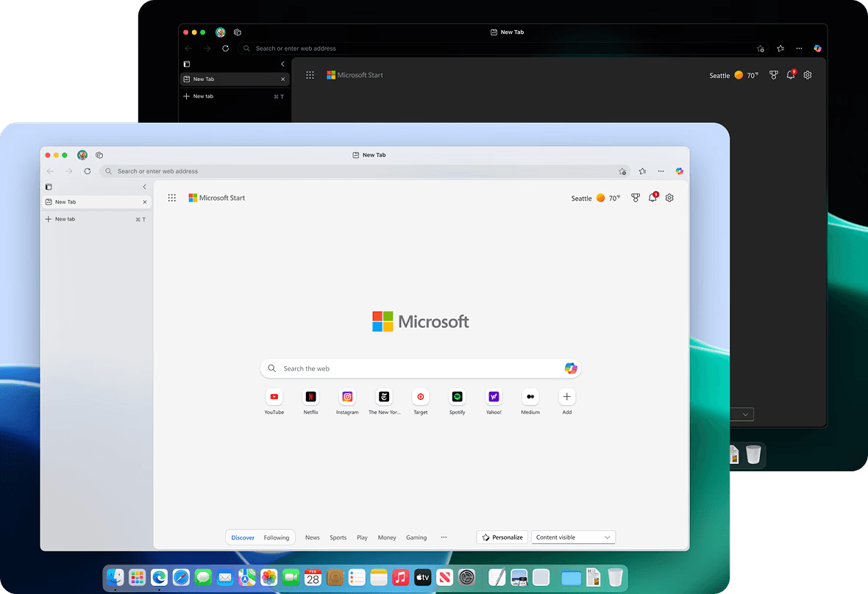Select the Play category

362,537
